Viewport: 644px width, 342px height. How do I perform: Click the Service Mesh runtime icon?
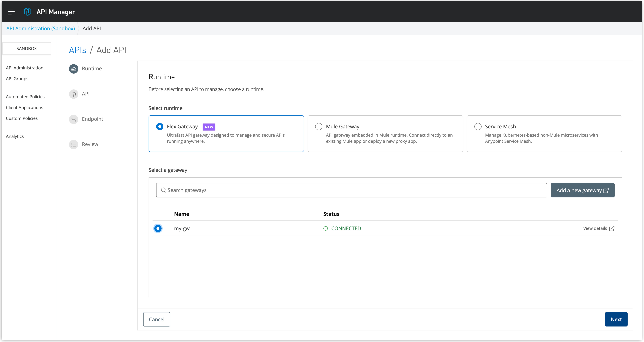[478, 126]
